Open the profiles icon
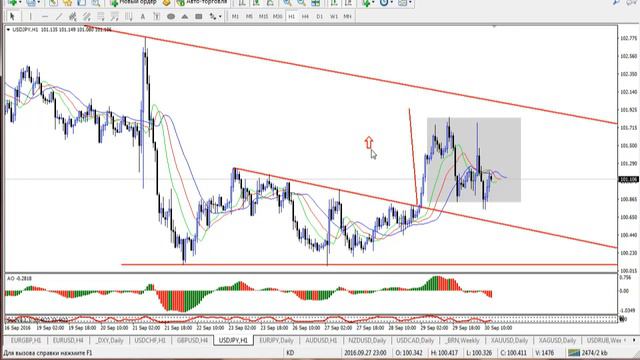Image resolution: width=640 pixels, height=360 pixels. [x=31, y=3]
